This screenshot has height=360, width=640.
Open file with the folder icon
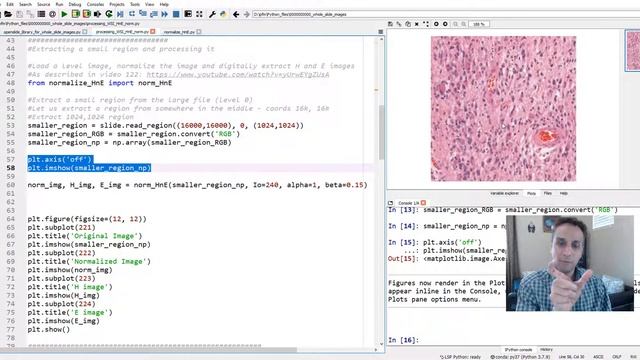(x=8, y=14)
